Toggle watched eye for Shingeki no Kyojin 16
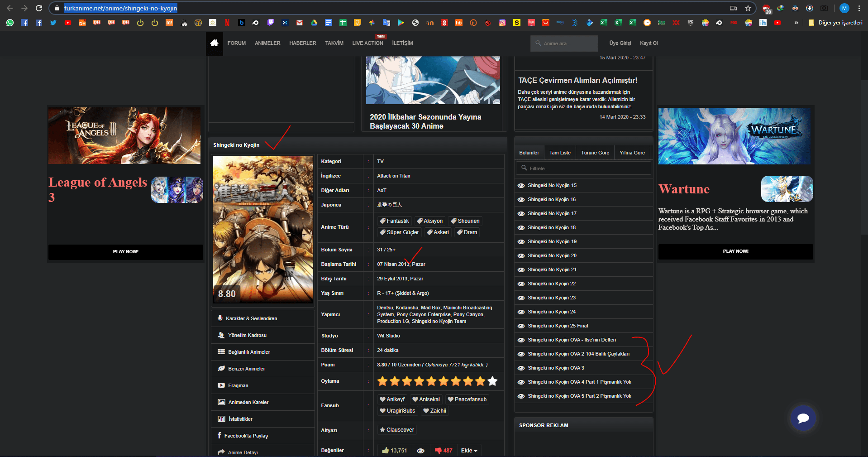868x457 pixels. [521, 200]
